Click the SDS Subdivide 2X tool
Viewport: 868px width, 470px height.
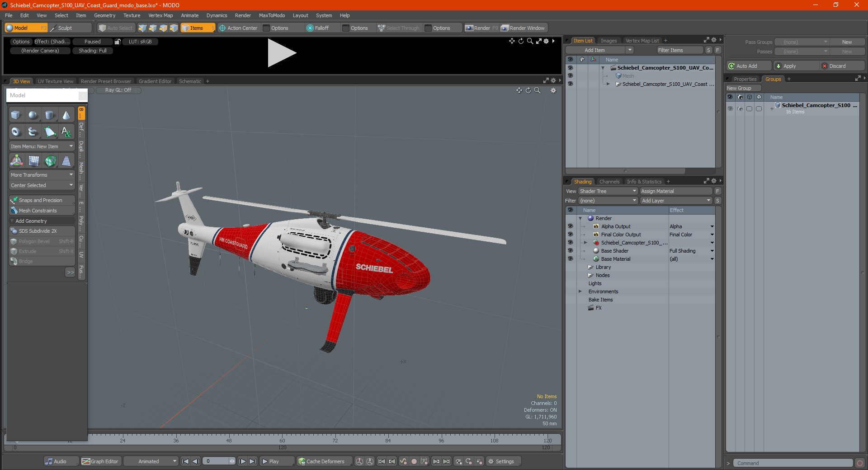(x=42, y=231)
